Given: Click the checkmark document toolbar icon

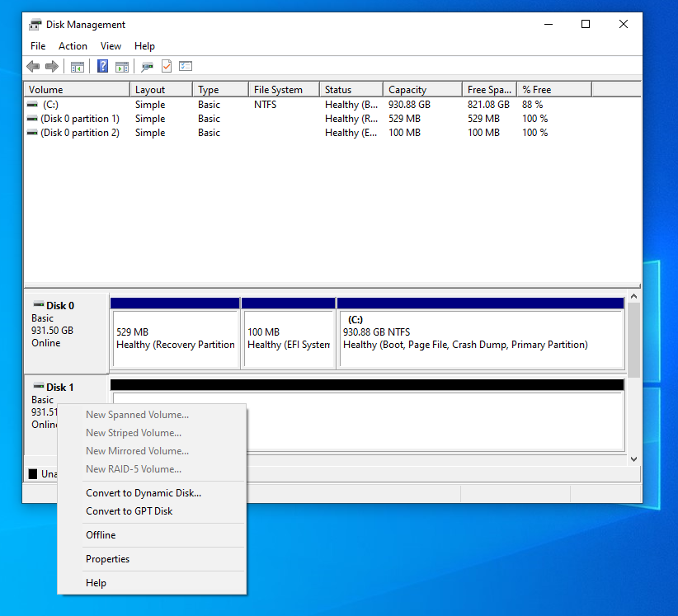Looking at the screenshot, I should 167,66.
